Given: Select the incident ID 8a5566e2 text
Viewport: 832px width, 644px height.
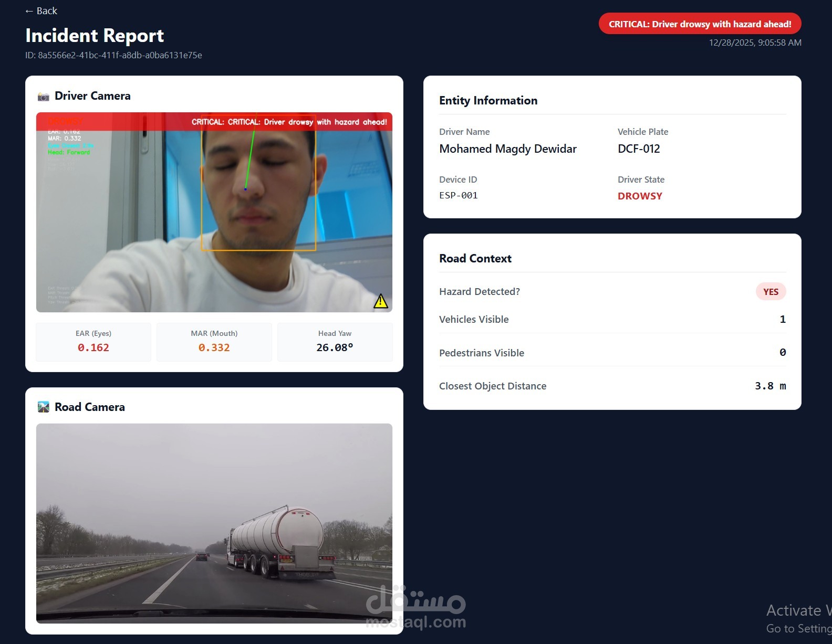Looking at the screenshot, I should 113,55.
